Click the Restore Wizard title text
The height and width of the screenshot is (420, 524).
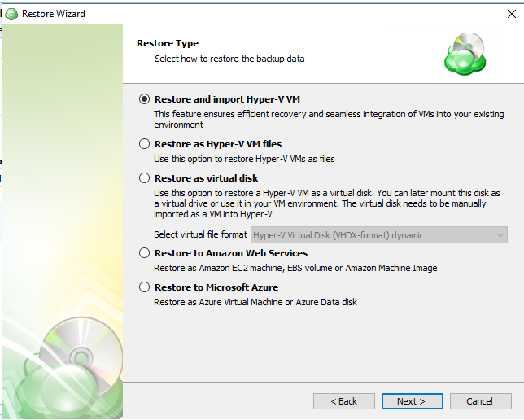pyautogui.click(x=54, y=13)
